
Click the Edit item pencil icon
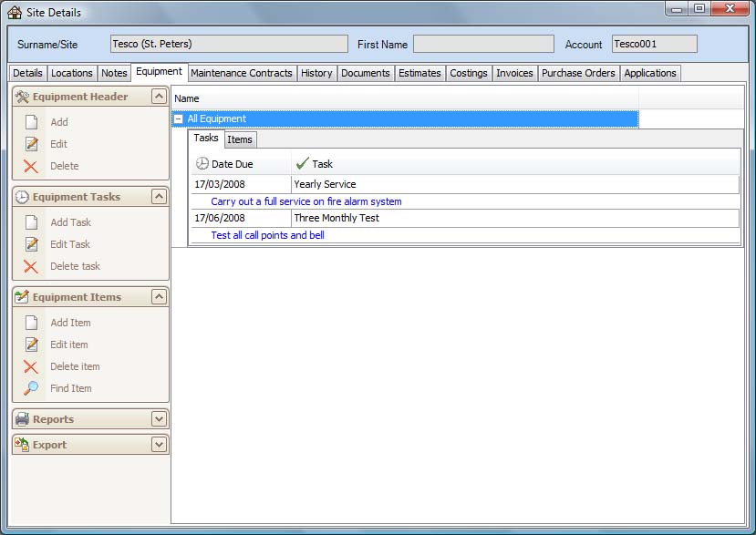pyautogui.click(x=31, y=345)
